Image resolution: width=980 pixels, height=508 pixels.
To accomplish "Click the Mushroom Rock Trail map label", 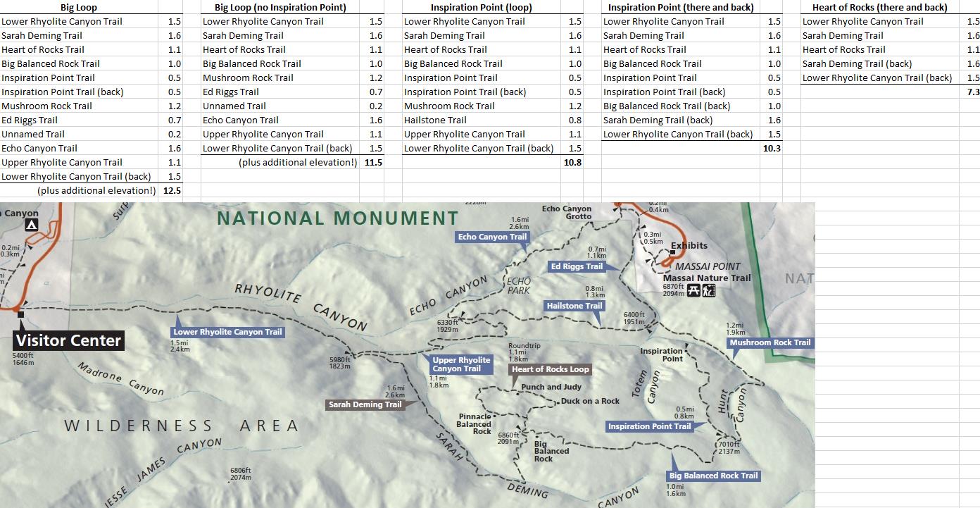I will [769, 342].
